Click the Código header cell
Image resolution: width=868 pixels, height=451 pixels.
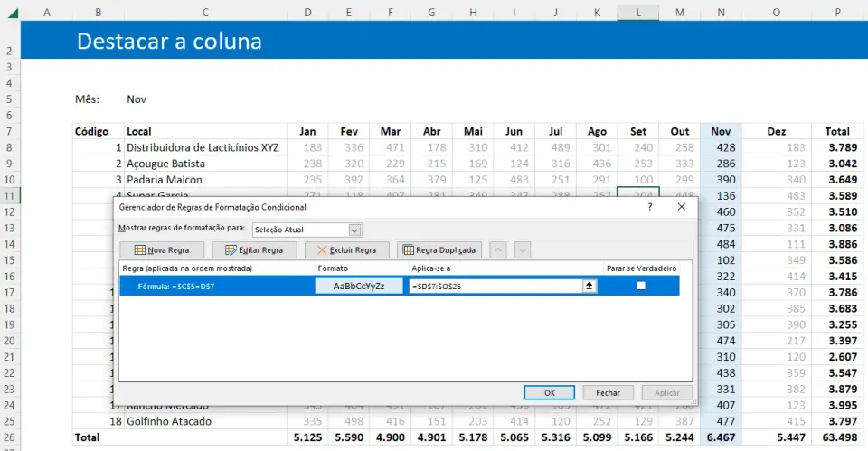[x=98, y=131]
